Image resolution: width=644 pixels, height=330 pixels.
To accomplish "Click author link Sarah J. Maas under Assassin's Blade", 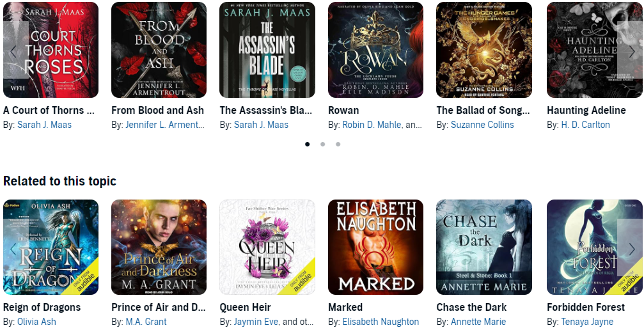I will point(261,125).
